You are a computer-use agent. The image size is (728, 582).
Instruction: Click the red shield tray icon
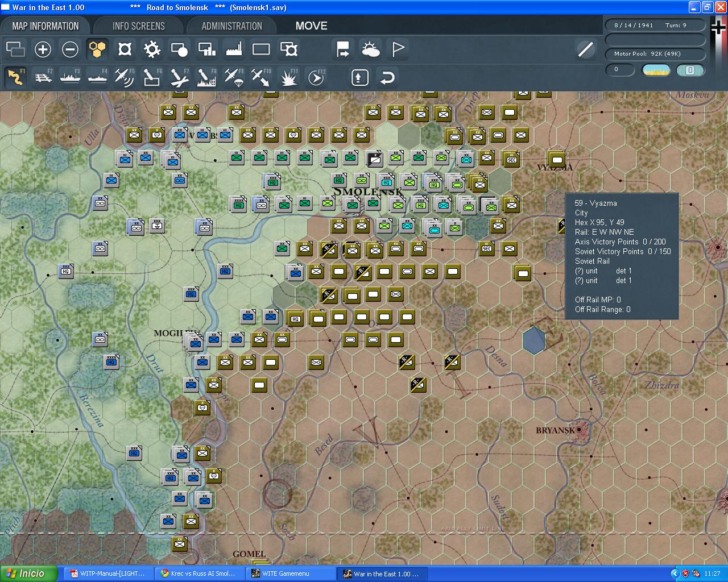686,573
